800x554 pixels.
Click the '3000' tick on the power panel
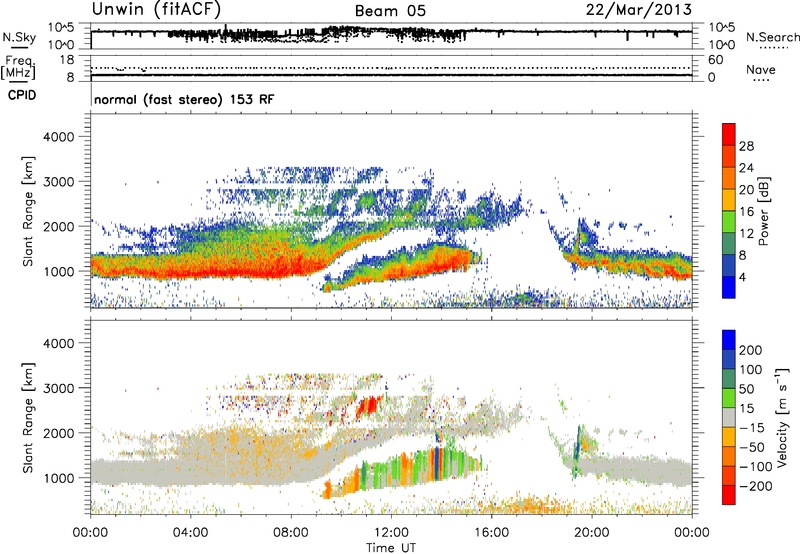59,182
